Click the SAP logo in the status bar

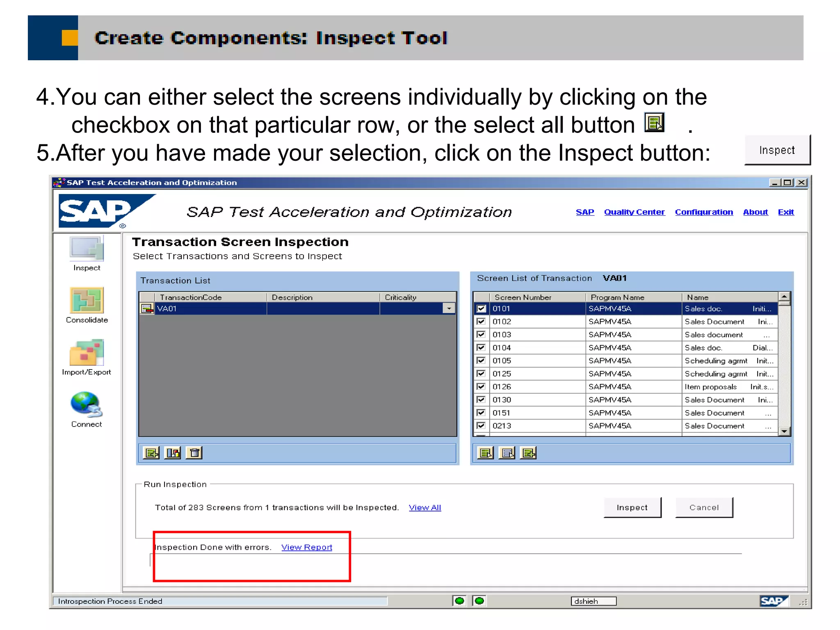(774, 601)
